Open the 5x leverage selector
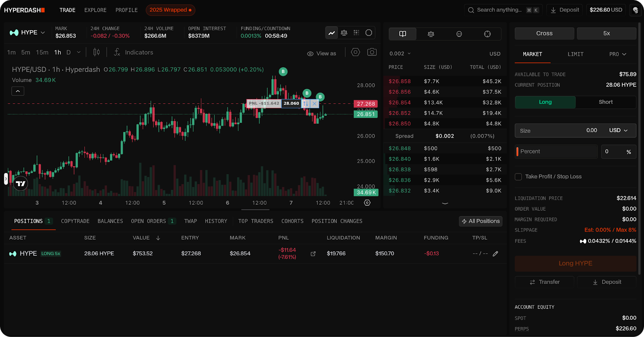Viewport: 644px width, 337px height. point(607,33)
